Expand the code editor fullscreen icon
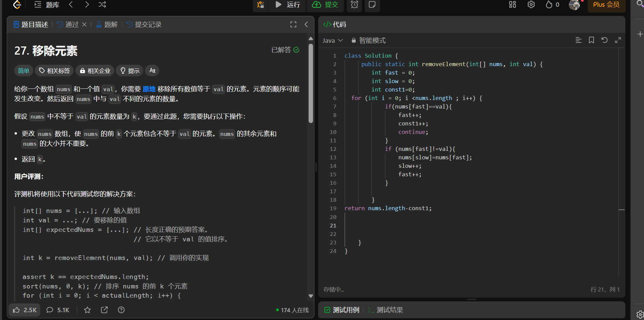Viewport: 644px width, 320px height. pyautogui.click(x=618, y=40)
